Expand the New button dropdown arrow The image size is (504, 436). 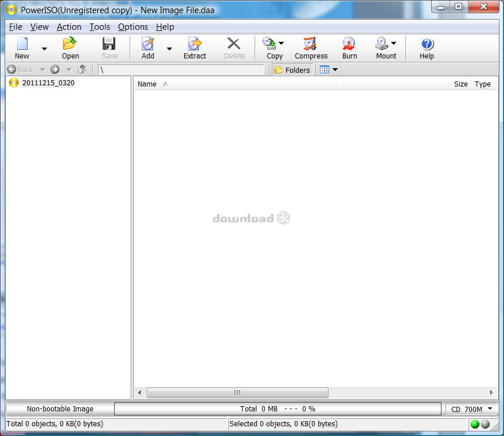(44, 49)
